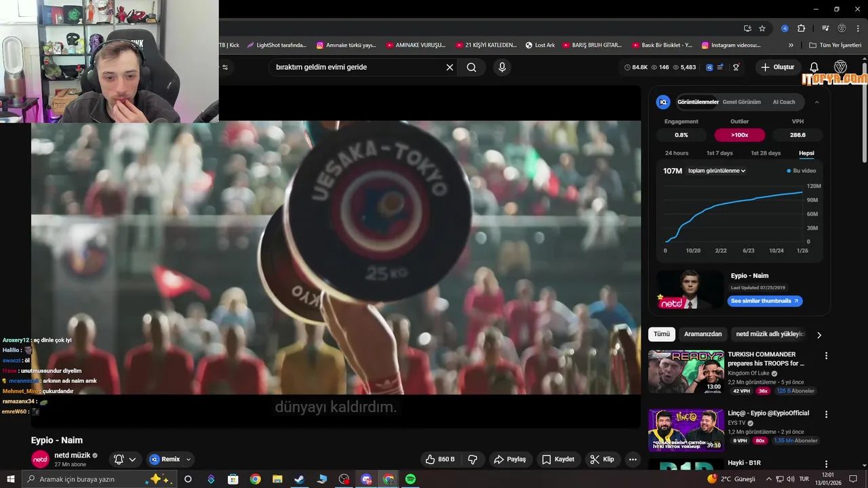This screenshot has width=868, height=488.
Task: Switch to AI Coach tab
Action: pyautogui.click(x=784, y=102)
